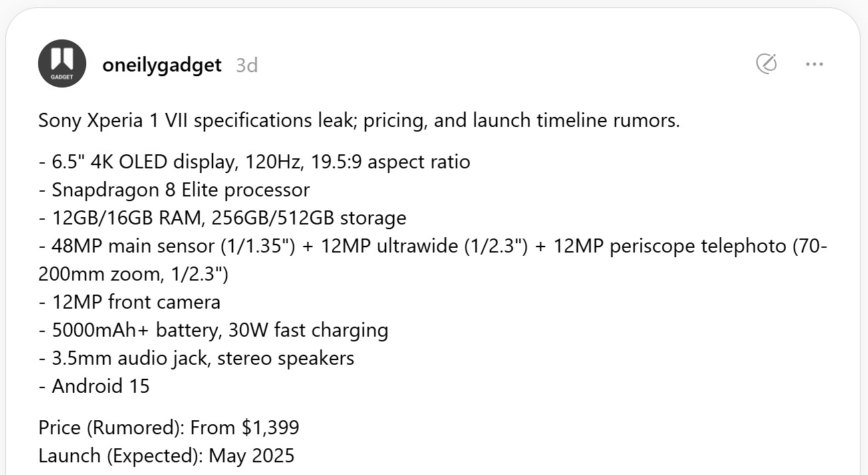Click the Launch (Expected) May 2025 line
This screenshot has width=868, height=475.
(166, 456)
